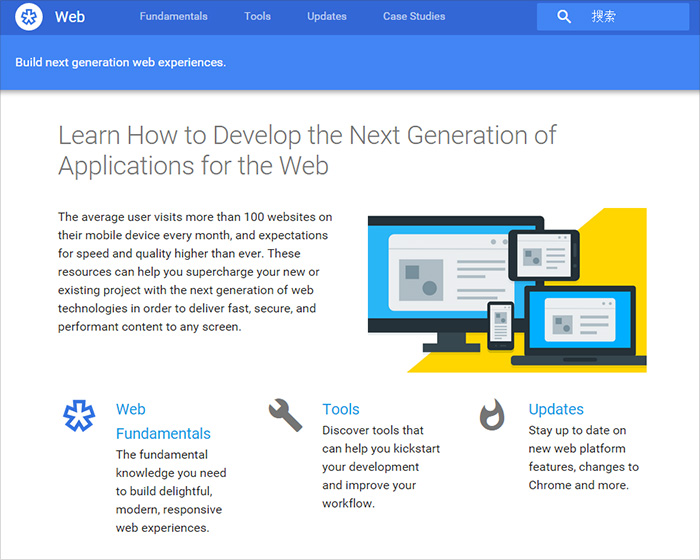This screenshot has height=560, width=700.
Task: Go to Updates in the top navigation
Action: click(327, 17)
